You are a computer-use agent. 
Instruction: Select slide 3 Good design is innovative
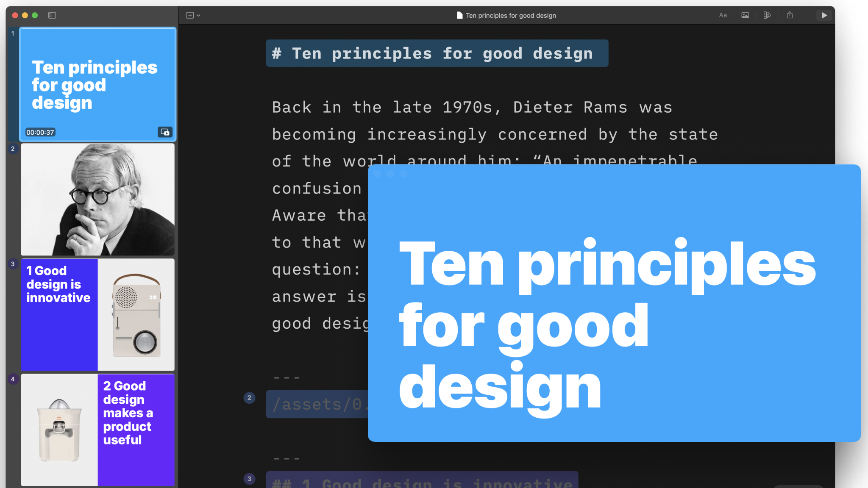coord(97,315)
